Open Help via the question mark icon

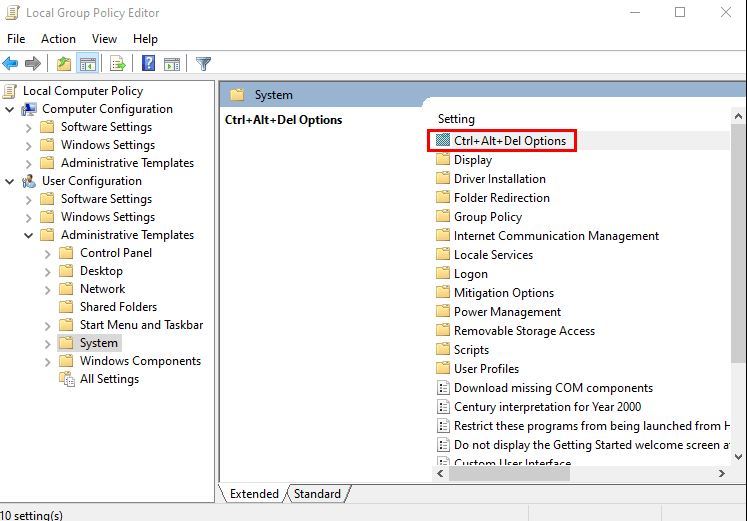click(149, 63)
